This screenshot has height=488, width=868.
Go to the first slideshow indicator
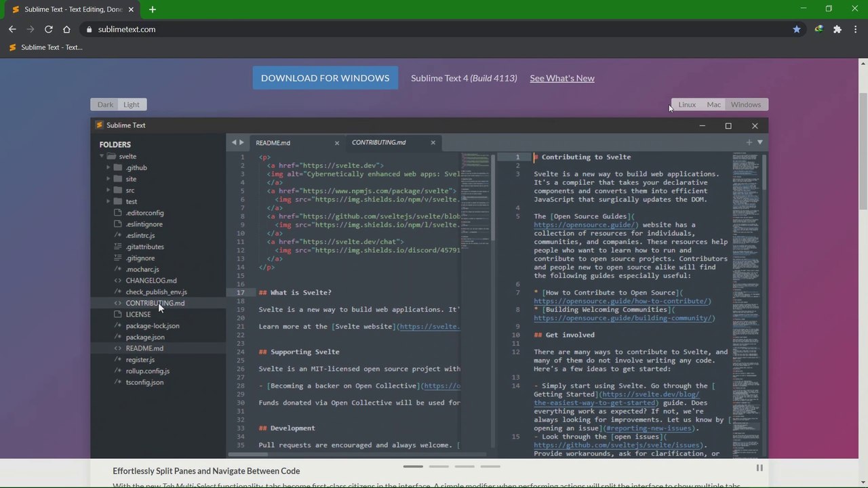(413, 466)
